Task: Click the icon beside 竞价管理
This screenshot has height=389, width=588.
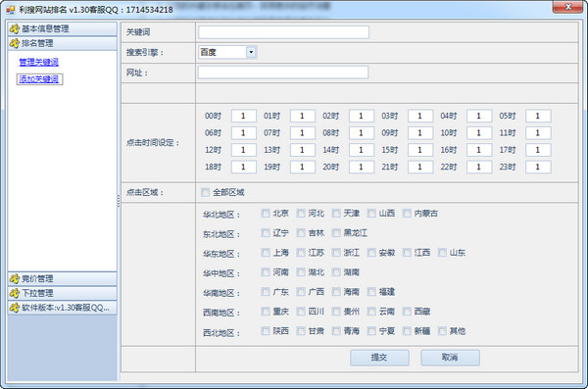Action: [15, 278]
